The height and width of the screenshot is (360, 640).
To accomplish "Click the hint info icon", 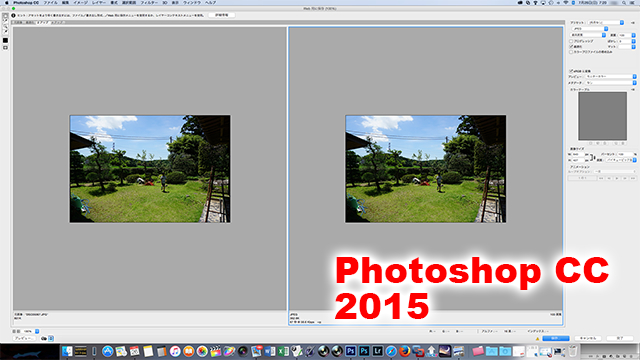I will [13, 16].
